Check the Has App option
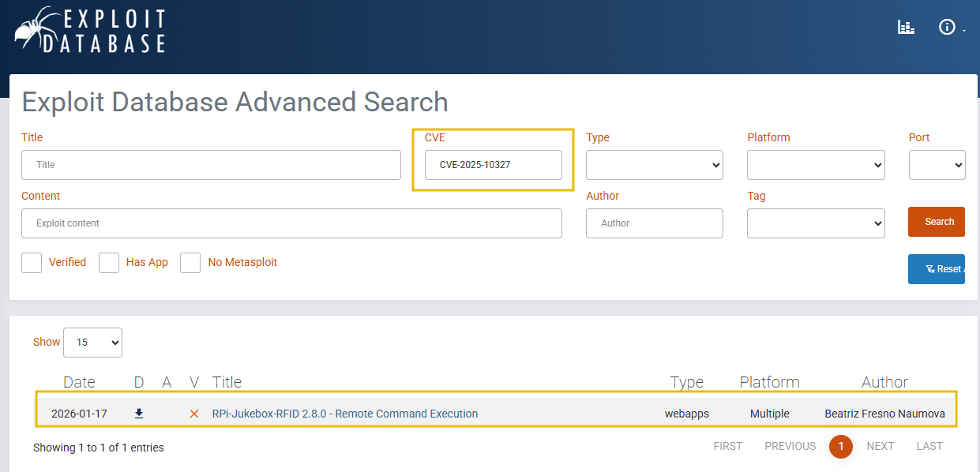The height and width of the screenshot is (472, 980). pyautogui.click(x=108, y=262)
